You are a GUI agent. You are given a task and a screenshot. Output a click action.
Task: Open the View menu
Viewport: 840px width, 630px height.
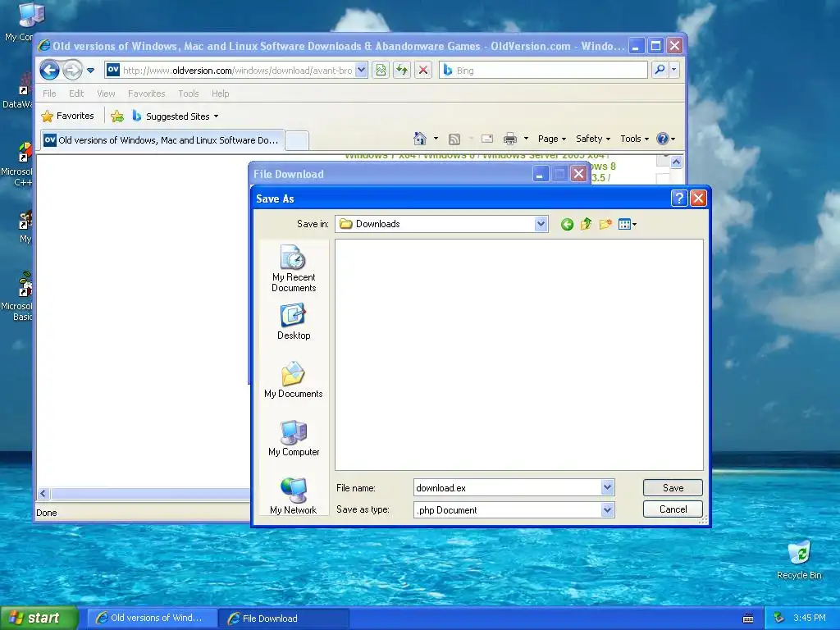pos(106,94)
